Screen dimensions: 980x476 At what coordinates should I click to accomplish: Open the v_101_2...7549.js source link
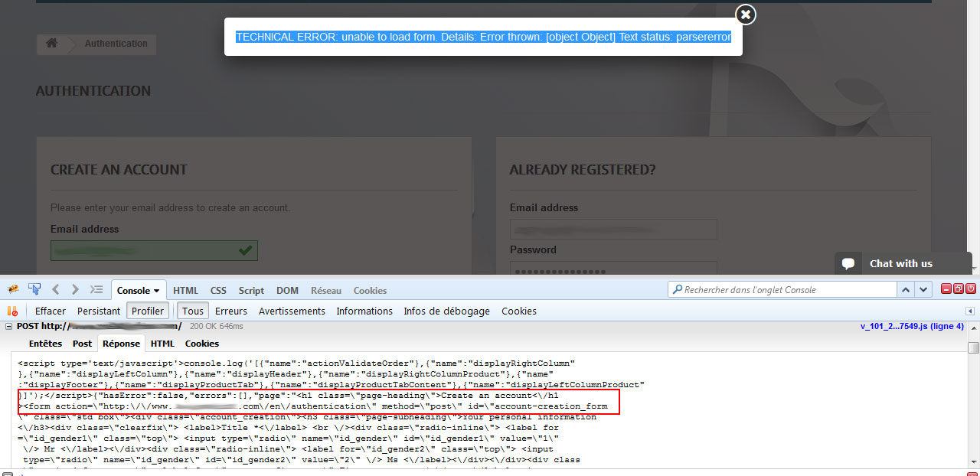[x=912, y=326]
